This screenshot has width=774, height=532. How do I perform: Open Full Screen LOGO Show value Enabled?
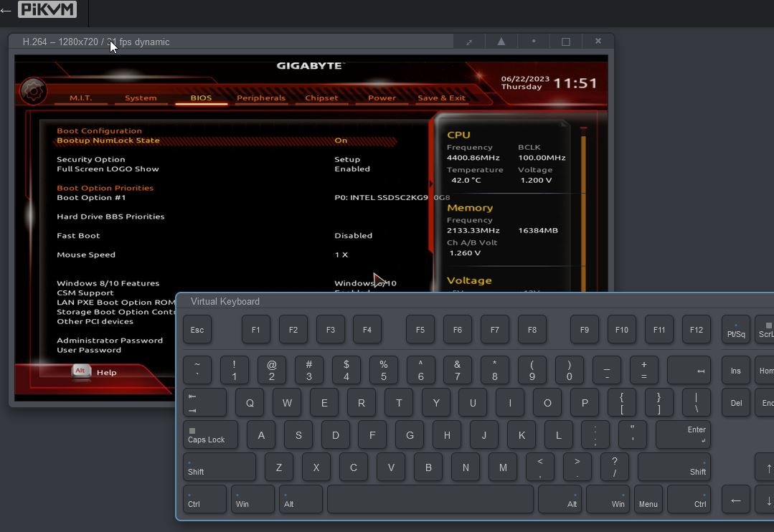pos(352,168)
